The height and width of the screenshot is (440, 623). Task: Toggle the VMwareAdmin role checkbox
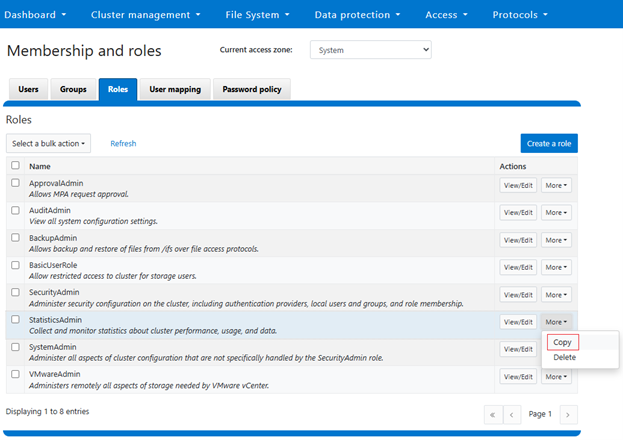[x=15, y=374]
